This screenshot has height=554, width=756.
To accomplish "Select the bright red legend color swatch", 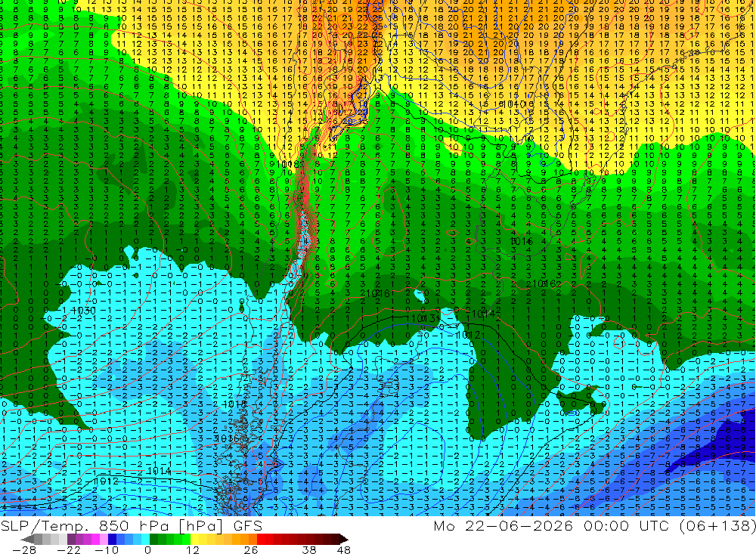I will click(x=261, y=539).
